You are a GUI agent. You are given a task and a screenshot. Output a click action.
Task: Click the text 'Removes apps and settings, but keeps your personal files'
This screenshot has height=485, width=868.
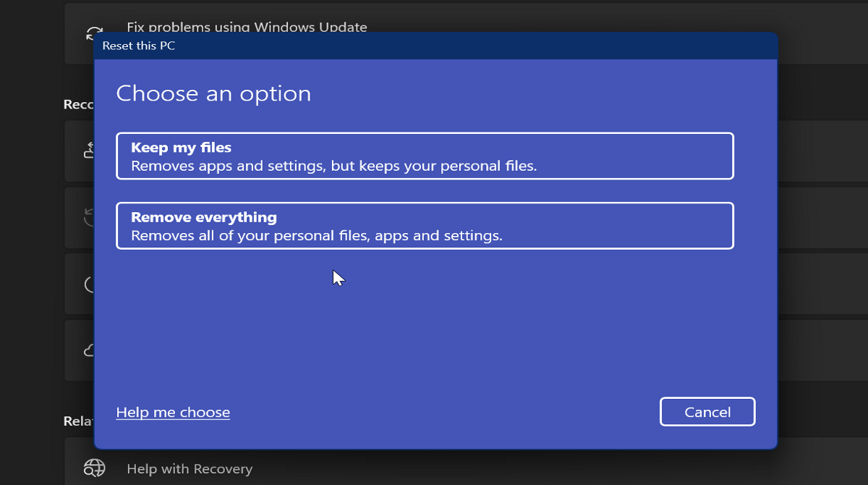point(333,166)
